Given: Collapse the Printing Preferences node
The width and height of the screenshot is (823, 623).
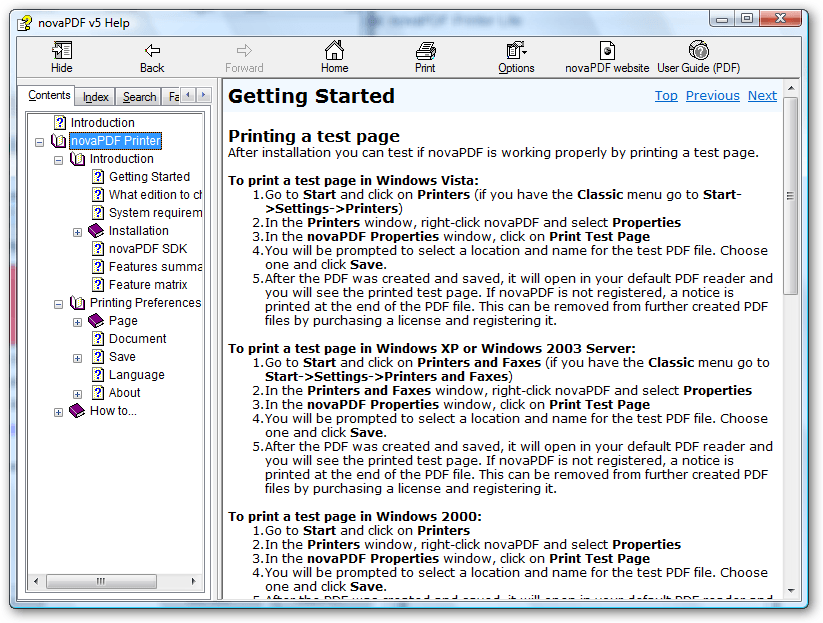Looking at the screenshot, I should tap(58, 304).
